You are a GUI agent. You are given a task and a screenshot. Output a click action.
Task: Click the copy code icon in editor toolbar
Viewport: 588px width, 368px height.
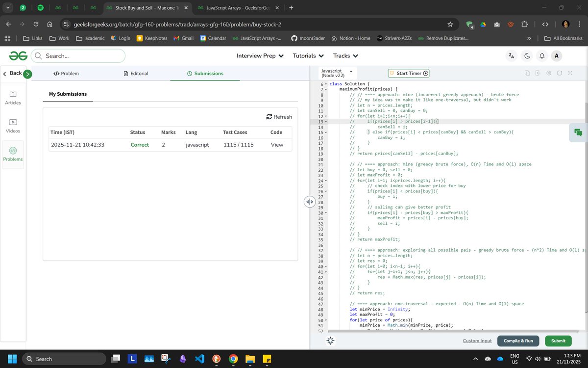pyautogui.click(x=527, y=73)
